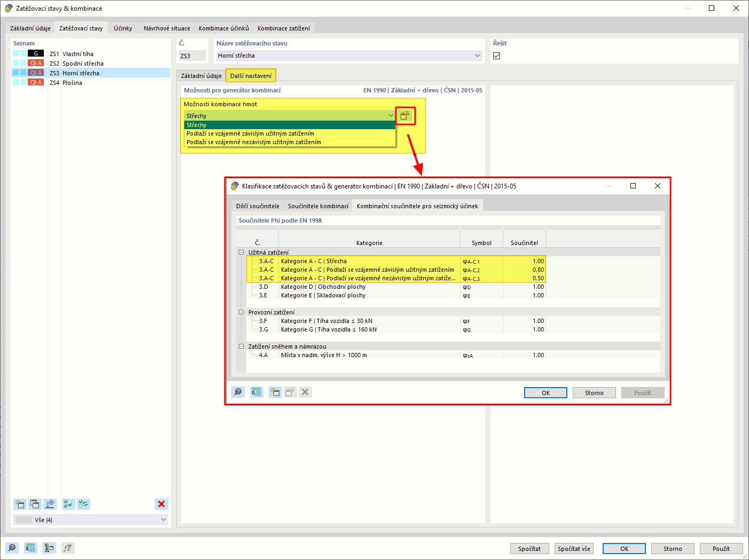Click the select all checkmarks icon under Seznam
This screenshot has width=749, height=560.
point(68,504)
